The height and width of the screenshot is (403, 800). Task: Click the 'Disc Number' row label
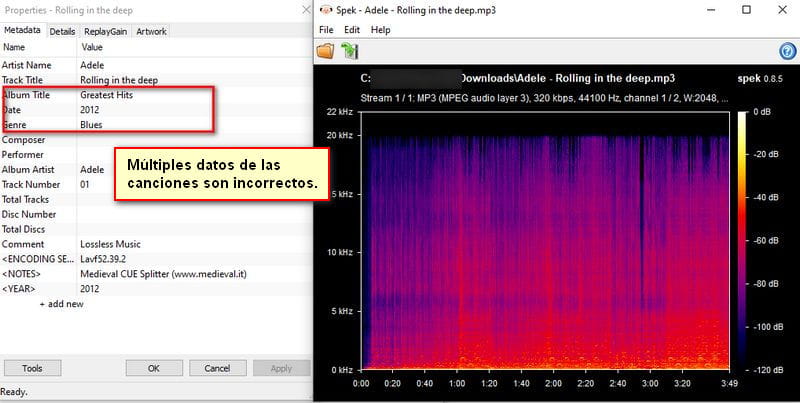click(x=29, y=214)
